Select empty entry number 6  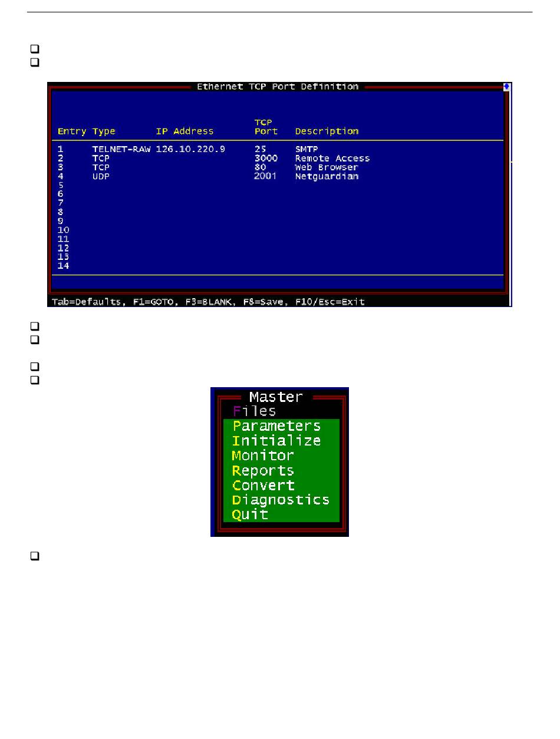61,194
